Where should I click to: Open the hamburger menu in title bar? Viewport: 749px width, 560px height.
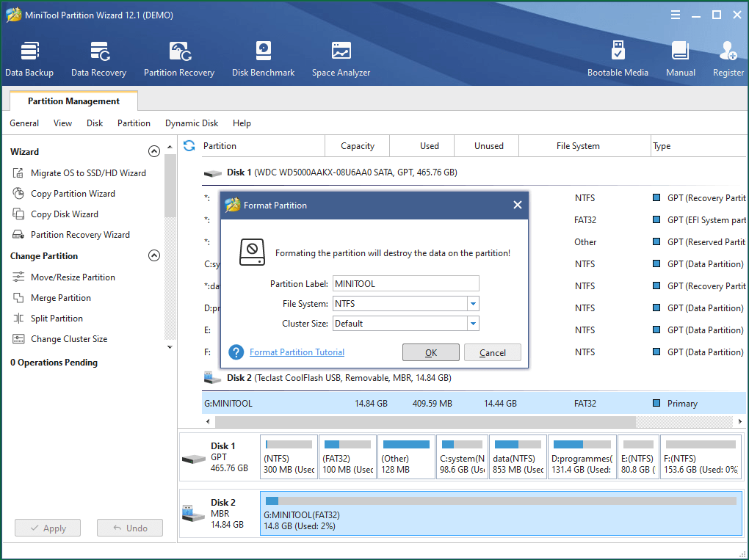tap(676, 15)
